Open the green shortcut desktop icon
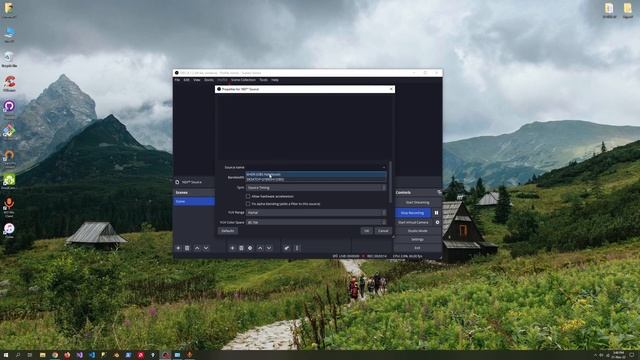 coord(9,180)
